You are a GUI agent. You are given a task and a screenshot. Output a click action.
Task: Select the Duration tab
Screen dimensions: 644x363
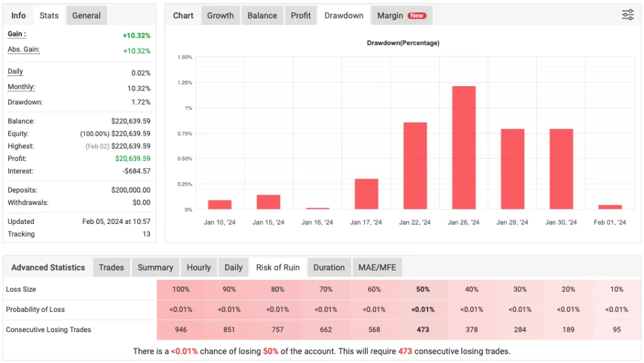click(329, 267)
